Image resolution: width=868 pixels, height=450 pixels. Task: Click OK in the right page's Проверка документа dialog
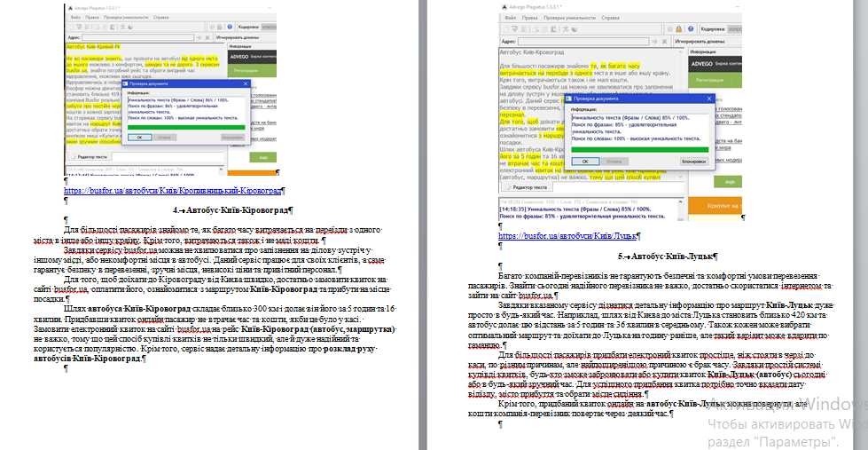[584, 162]
